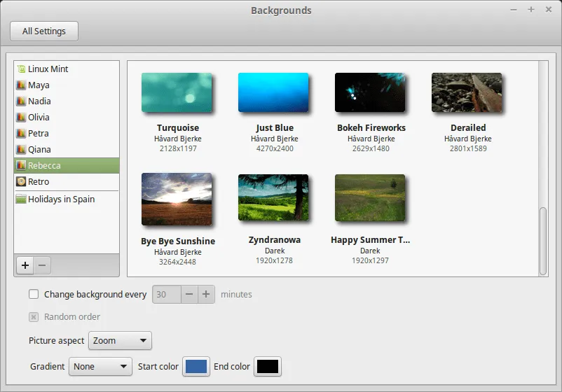Image resolution: width=562 pixels, height=392 pixels.
Task: Expand the Gradient None dropdown
Action: pyautogui.click(x=100, y=367)
